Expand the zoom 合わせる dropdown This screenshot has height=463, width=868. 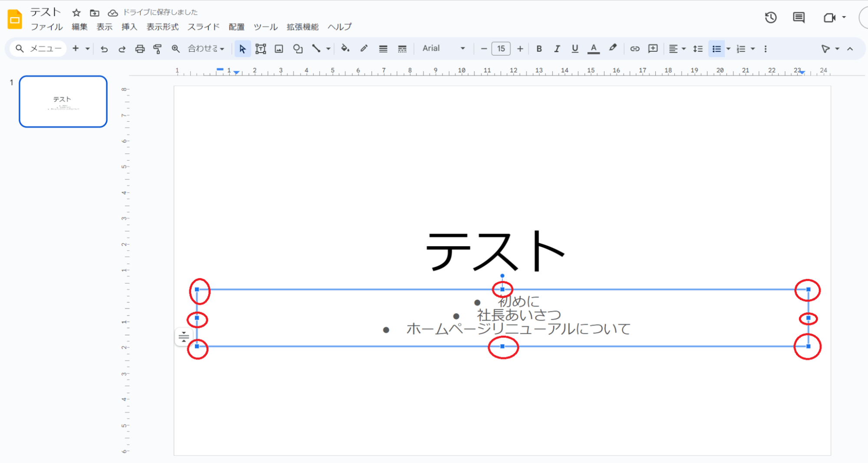click(206, 49)
